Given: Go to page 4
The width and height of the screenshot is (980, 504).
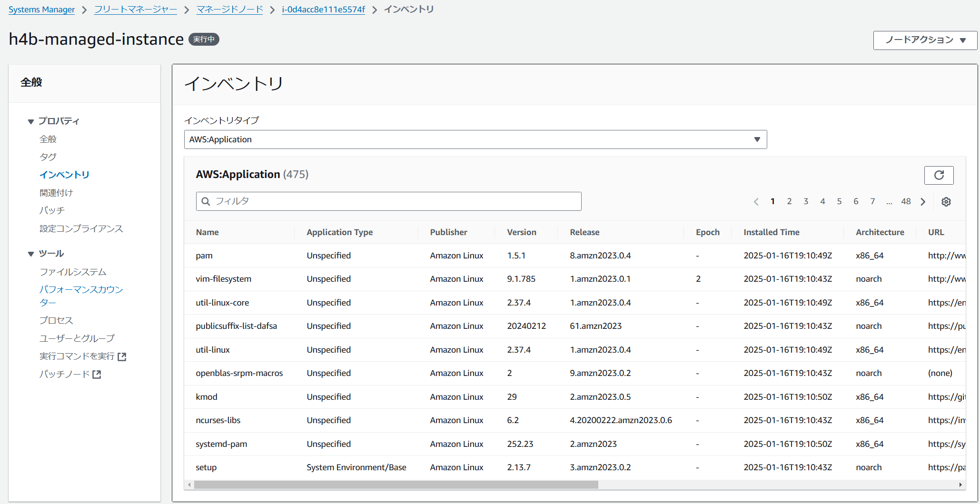Looking at the screenshot, I should [822, 201].
